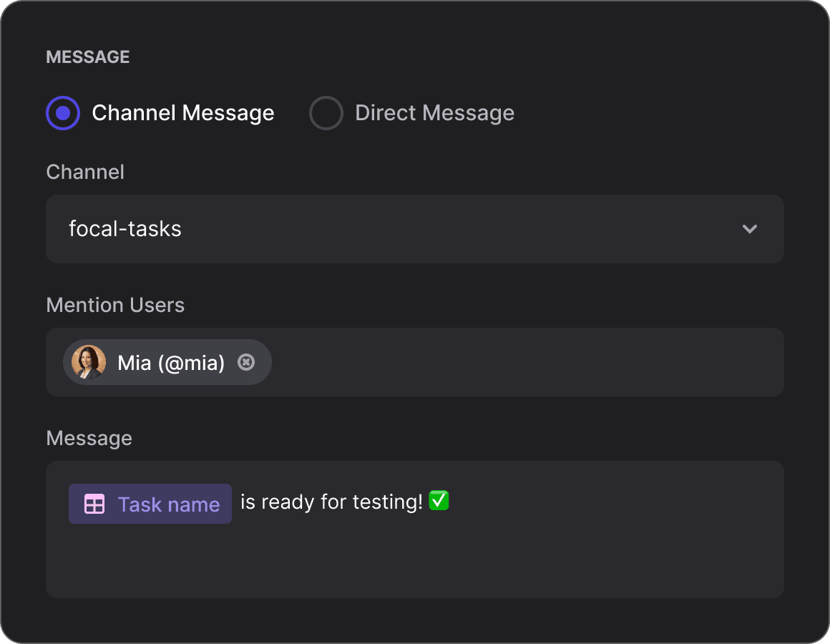Click the Message field label above the textbox

(x=89, y=439)
